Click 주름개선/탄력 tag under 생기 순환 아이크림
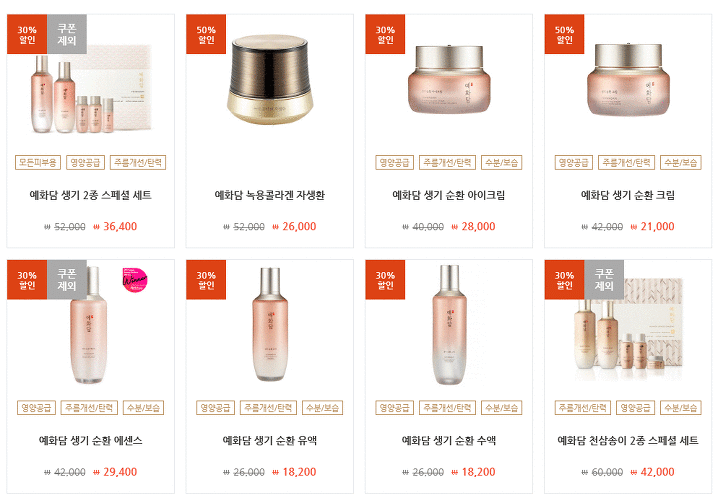Viewport: 718px width, 498px height. click(x=447, y=162)
